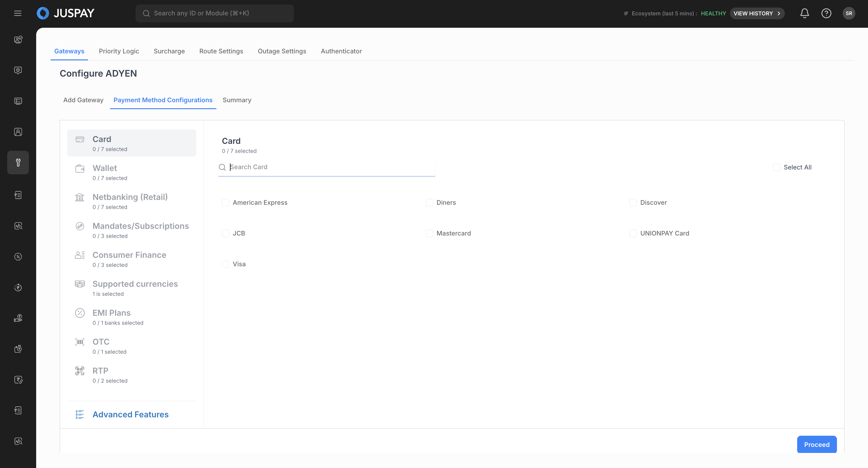Viewport: 868px width, 468px height.
Task: Check the American Express checkbox
Action: click(x=225, y=203)
